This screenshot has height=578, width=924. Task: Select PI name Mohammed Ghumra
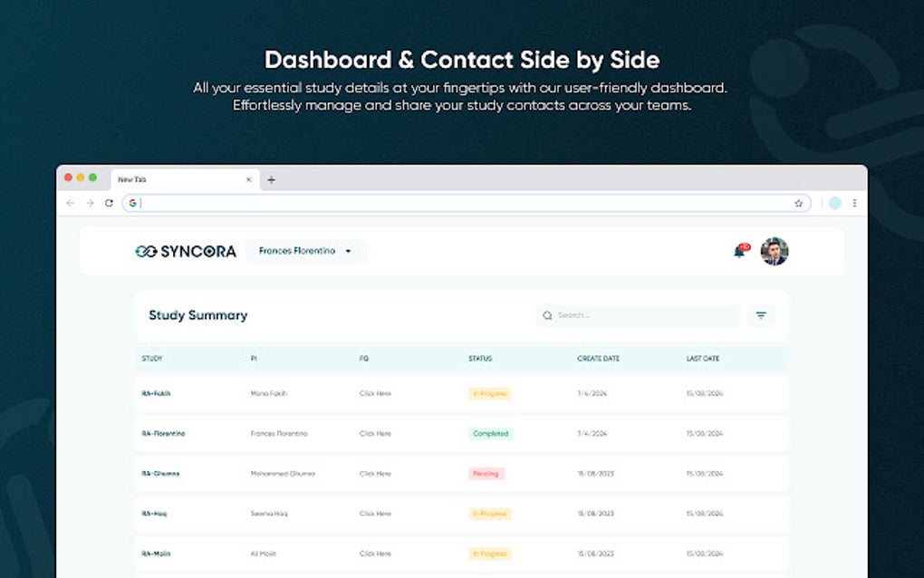point(283,474)
